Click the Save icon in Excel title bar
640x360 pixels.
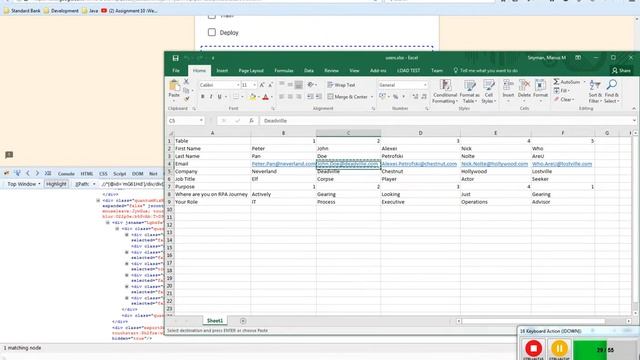click(176, 58)
